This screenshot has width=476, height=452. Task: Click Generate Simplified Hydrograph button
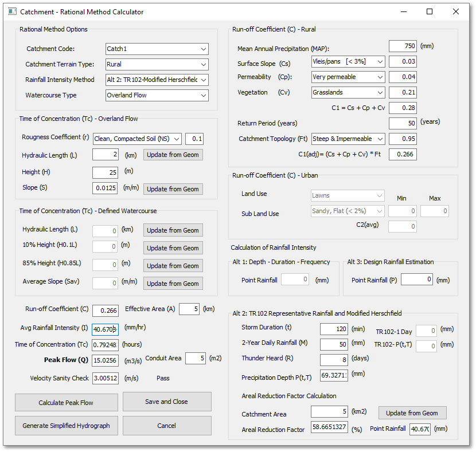(x=67, y=426)
